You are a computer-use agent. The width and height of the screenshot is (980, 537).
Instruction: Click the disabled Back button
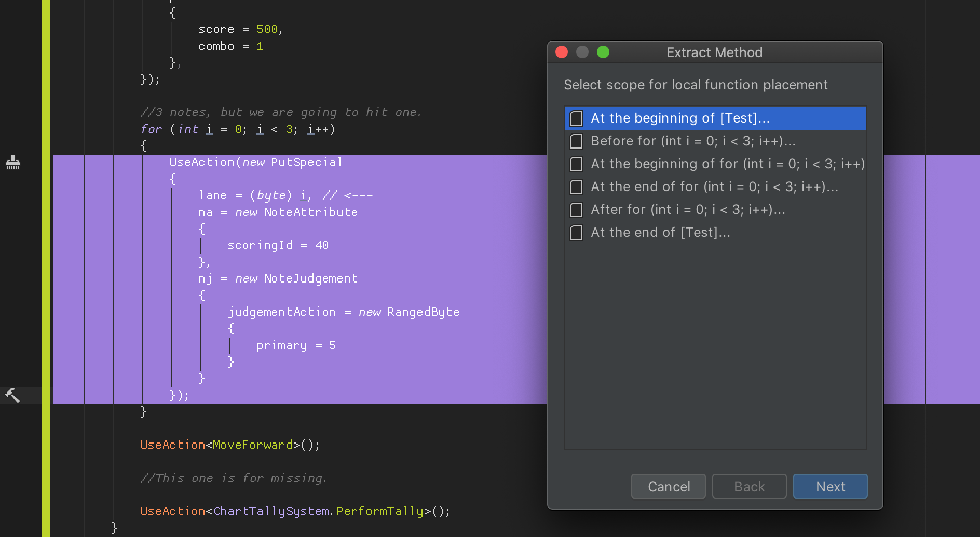point(749,487)
